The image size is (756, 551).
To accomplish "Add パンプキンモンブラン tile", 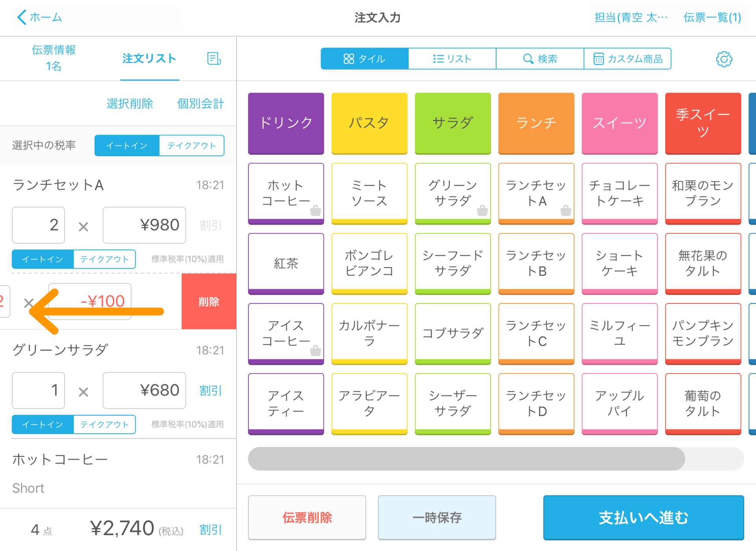I will point(703,333).
